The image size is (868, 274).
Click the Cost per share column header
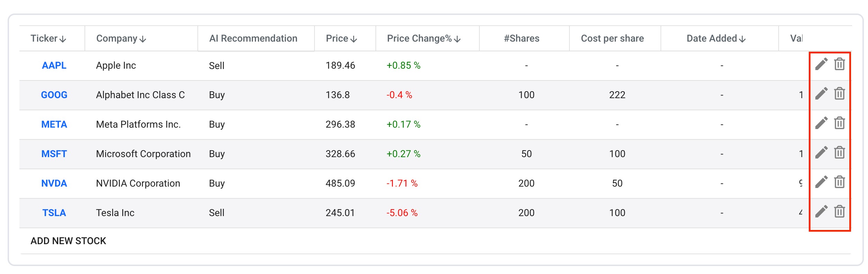pos(612,38)
